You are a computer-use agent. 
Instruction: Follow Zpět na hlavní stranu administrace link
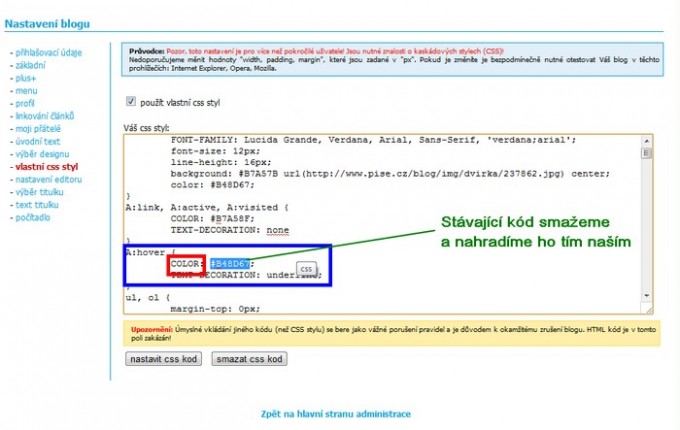click(x=336, y=414)
